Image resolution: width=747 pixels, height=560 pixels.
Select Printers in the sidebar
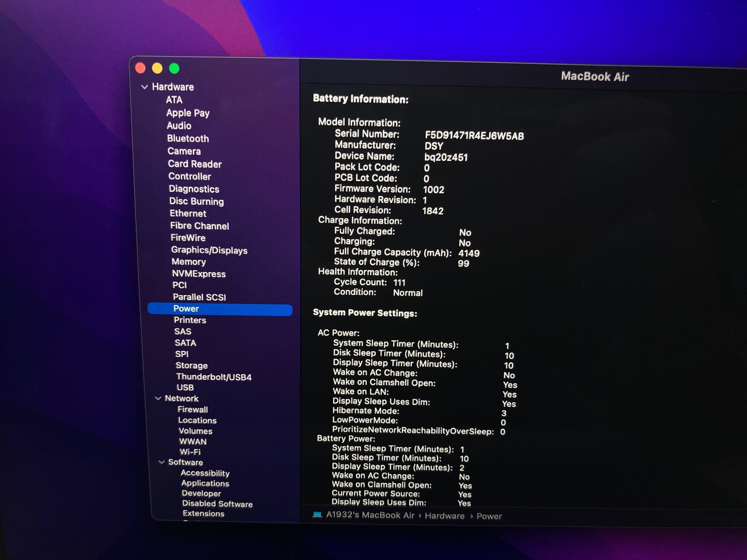click(190, 320)
